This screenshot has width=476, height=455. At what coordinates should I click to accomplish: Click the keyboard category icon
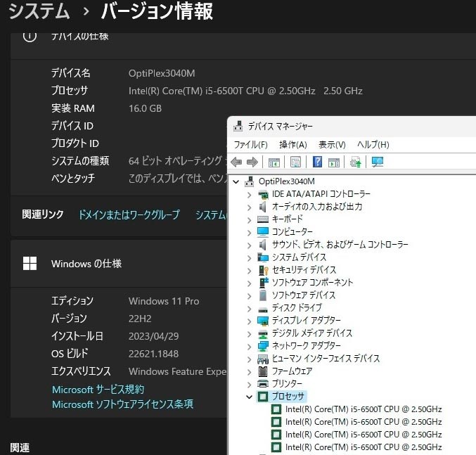[263, 219]
